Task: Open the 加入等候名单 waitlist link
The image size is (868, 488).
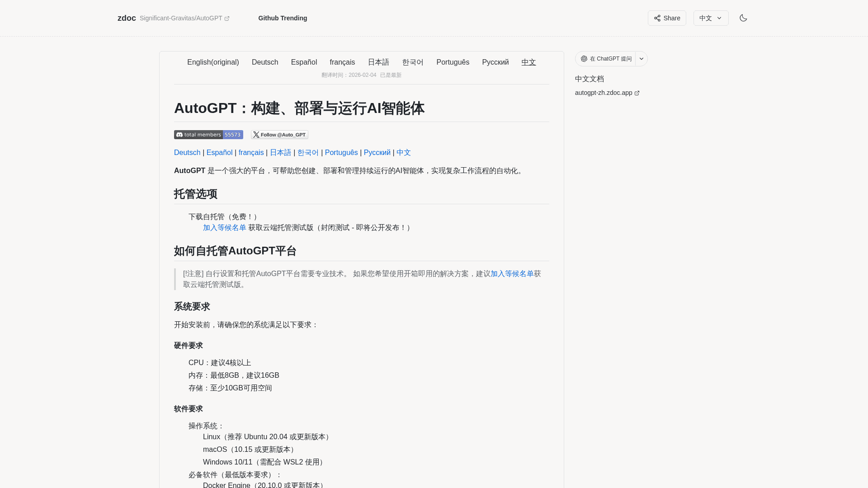Action: [x=224, y=228]
